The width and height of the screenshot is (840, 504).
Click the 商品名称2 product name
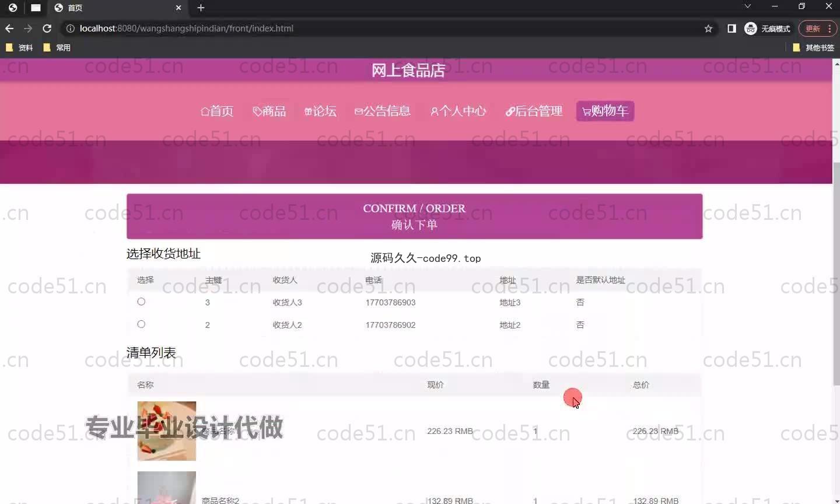point(220,501)
